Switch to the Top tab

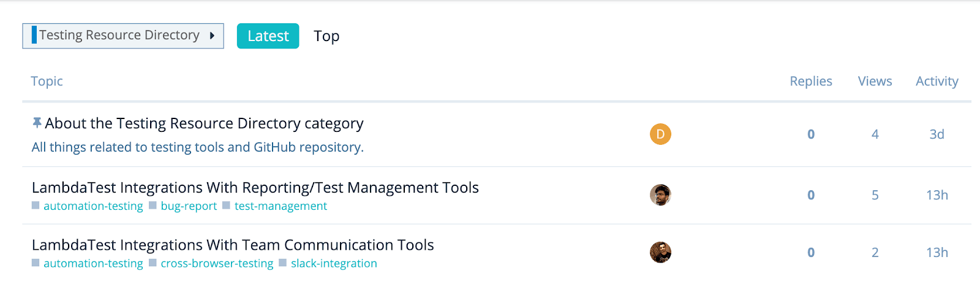coord(326,36)
